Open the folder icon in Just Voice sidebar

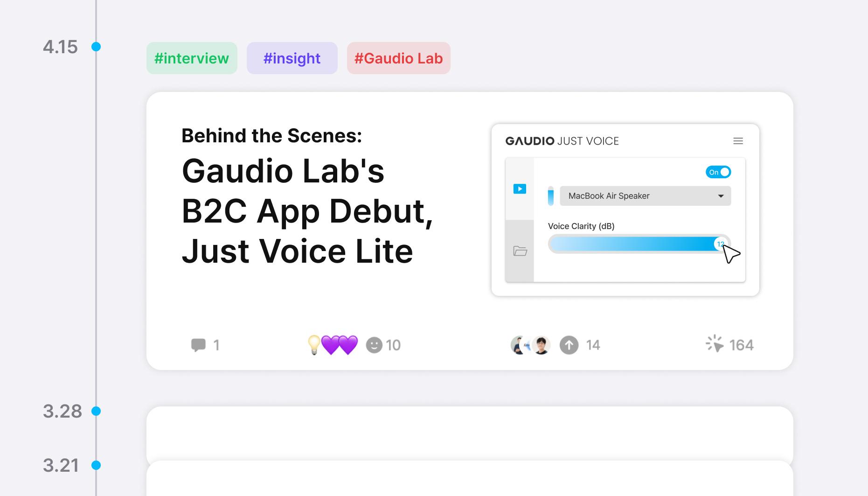[x=519, y=251]
